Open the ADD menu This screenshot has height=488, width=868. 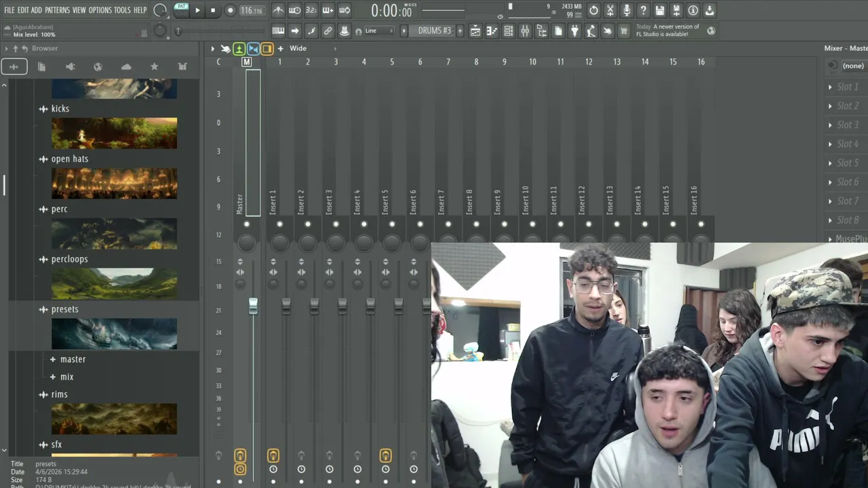[x=37, y=10]
